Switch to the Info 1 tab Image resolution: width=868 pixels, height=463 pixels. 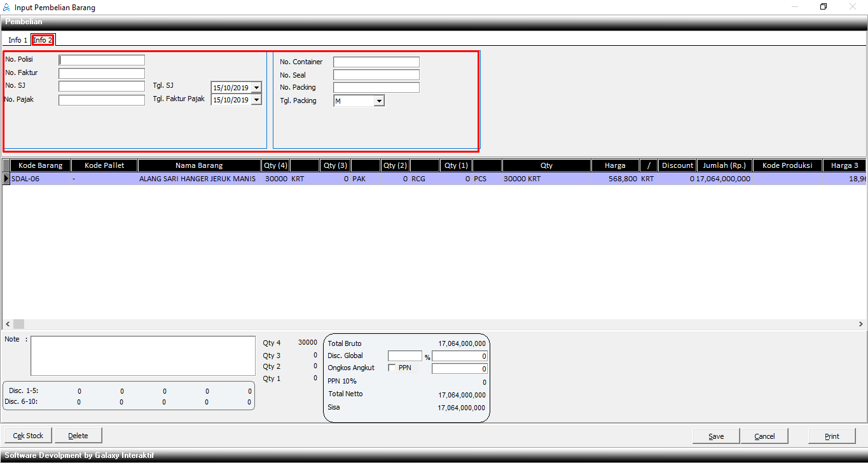click(x=18, y=40)
